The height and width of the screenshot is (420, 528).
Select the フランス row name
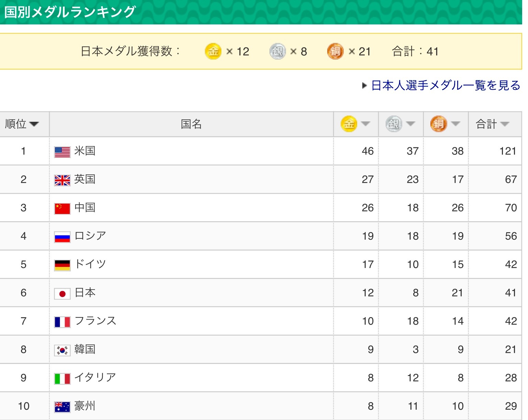[95, 321]
